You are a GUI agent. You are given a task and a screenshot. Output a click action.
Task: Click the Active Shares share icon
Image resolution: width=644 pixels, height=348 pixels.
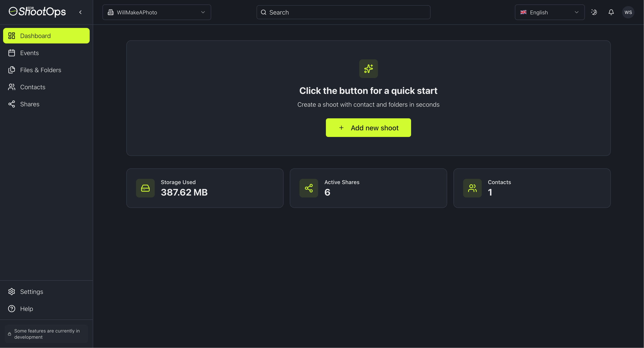[308, 188]
